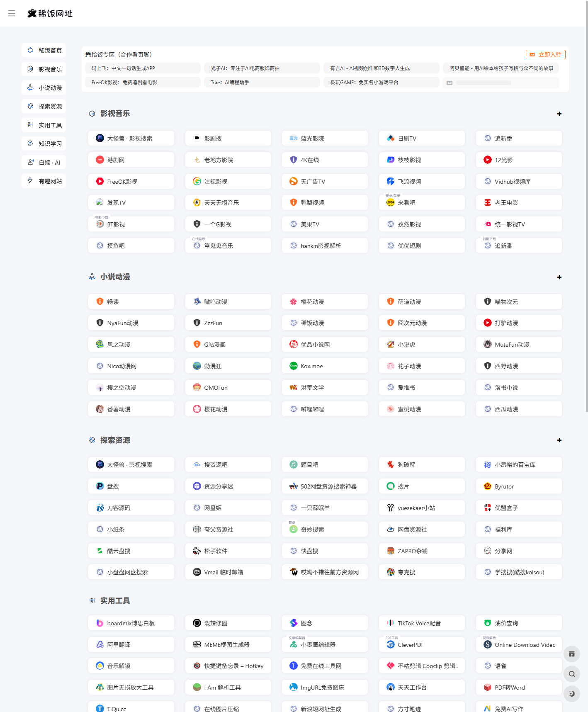This screenshot has width=588, height=712.
Task: Expand the 小说动漫 section plus icon
Action: [559, 277]
